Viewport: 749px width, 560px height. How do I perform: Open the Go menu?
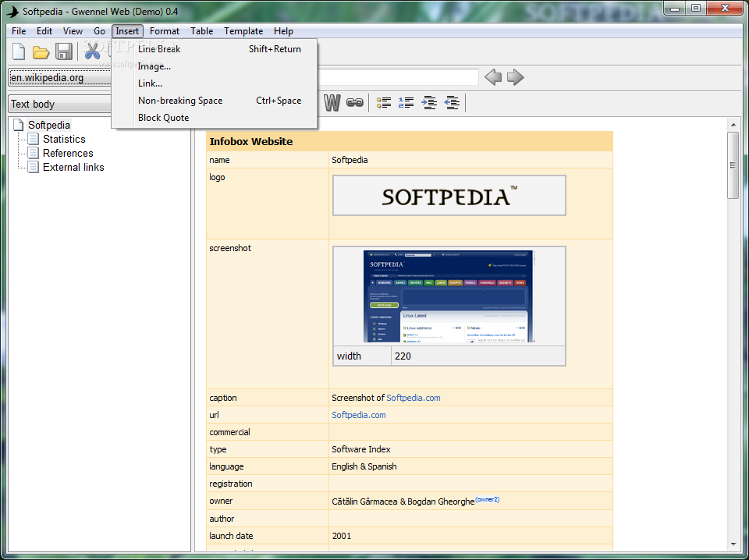tap(99, 31)
